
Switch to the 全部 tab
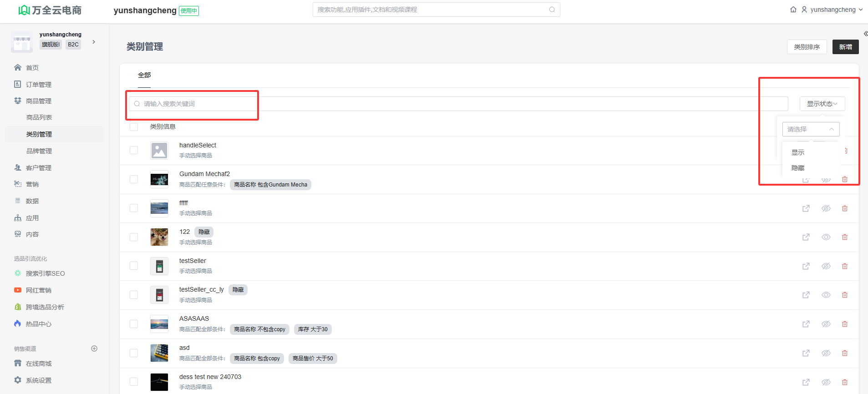(144, 75)
